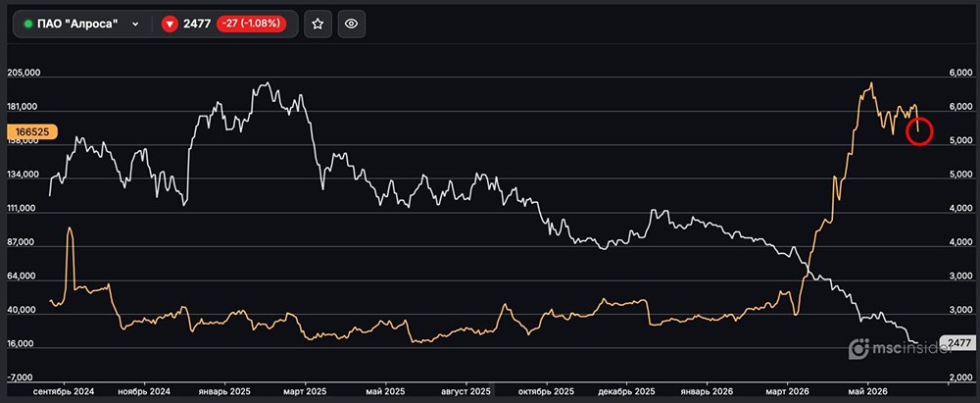Click the октябрь 2025 date label
The image size is (980, 403).
[x=546, y=392]
